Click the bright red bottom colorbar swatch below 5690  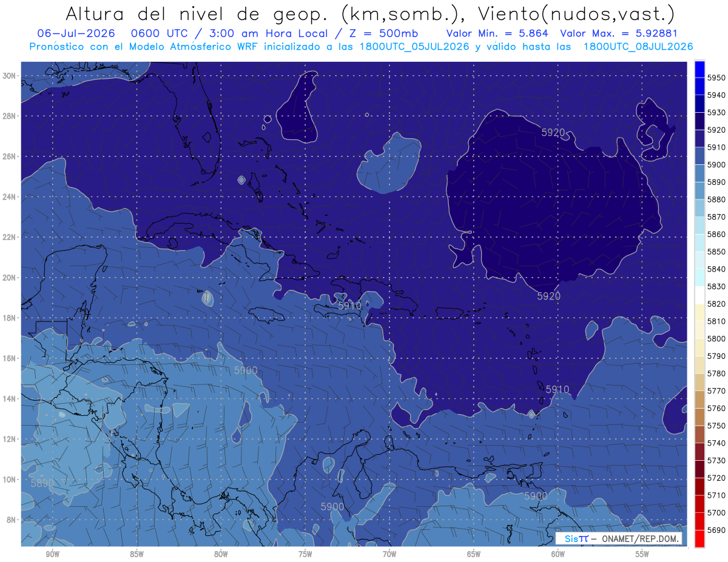click(x=699, y=539)
